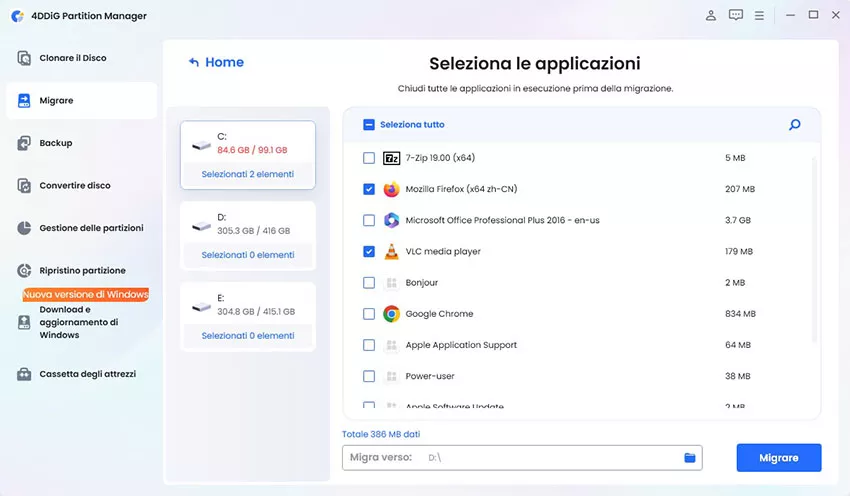Check the 7-Zip 19.00 checkbox

[x=369, y=158]
